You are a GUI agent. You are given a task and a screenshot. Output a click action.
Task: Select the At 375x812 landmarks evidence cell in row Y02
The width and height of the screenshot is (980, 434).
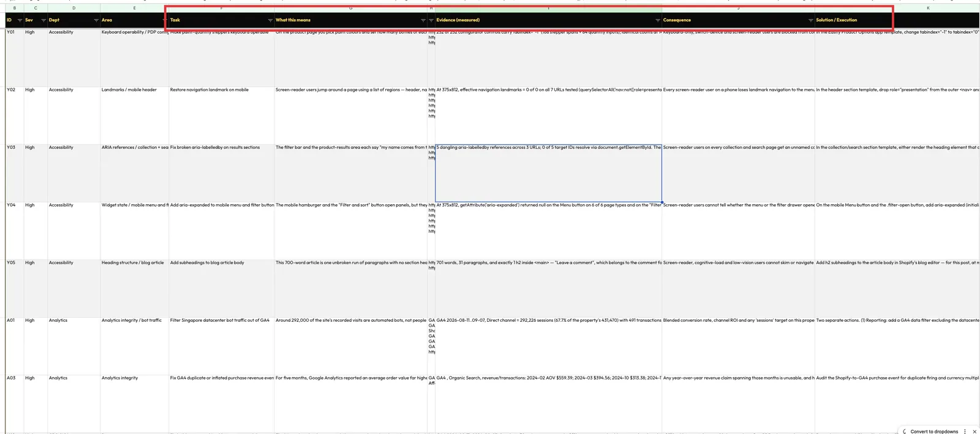pyautogui.click(x=548, y=115)
